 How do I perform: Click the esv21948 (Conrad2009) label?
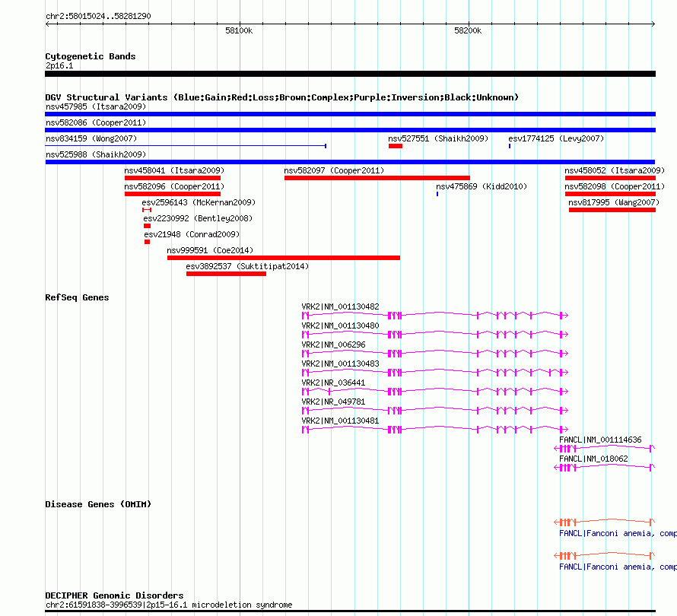coord(192,234)
